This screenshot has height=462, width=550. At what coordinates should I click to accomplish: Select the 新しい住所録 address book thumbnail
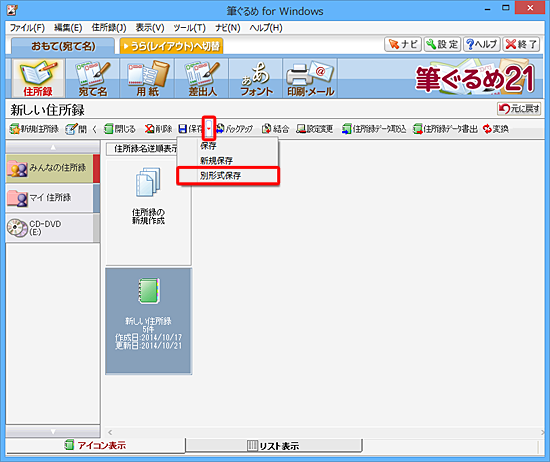tap(148, 321)
